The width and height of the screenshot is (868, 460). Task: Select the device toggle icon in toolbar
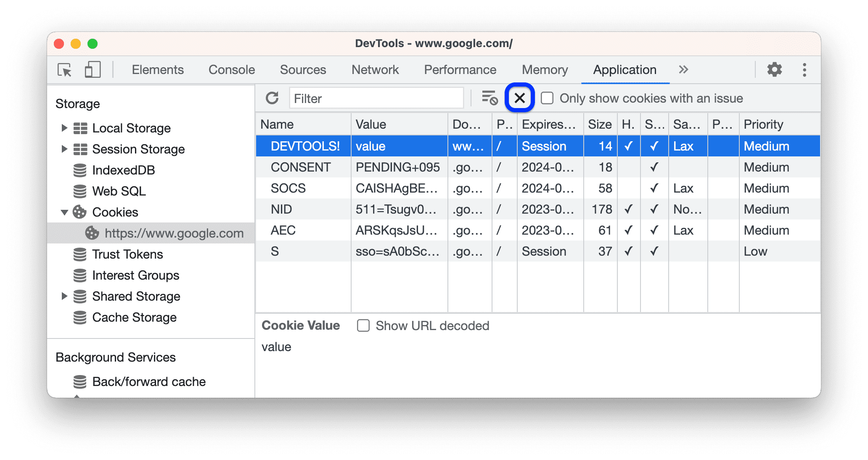[93, 69]
